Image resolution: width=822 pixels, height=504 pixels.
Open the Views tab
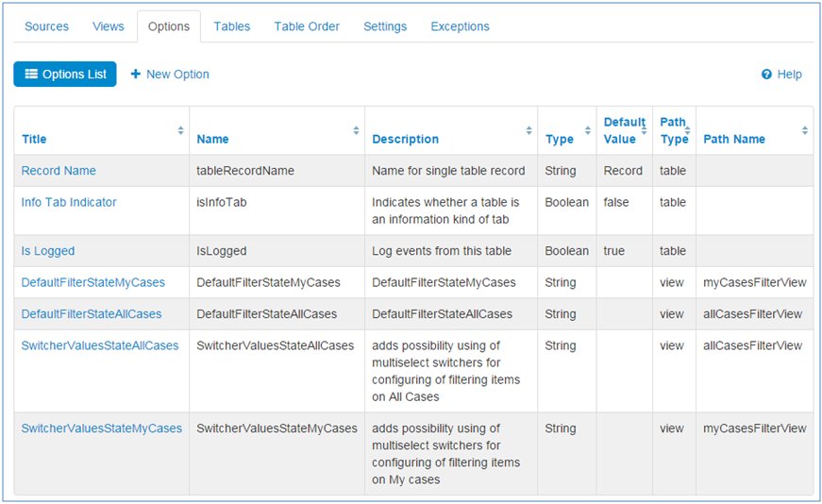pyautogui.click(x=109, y=26)
